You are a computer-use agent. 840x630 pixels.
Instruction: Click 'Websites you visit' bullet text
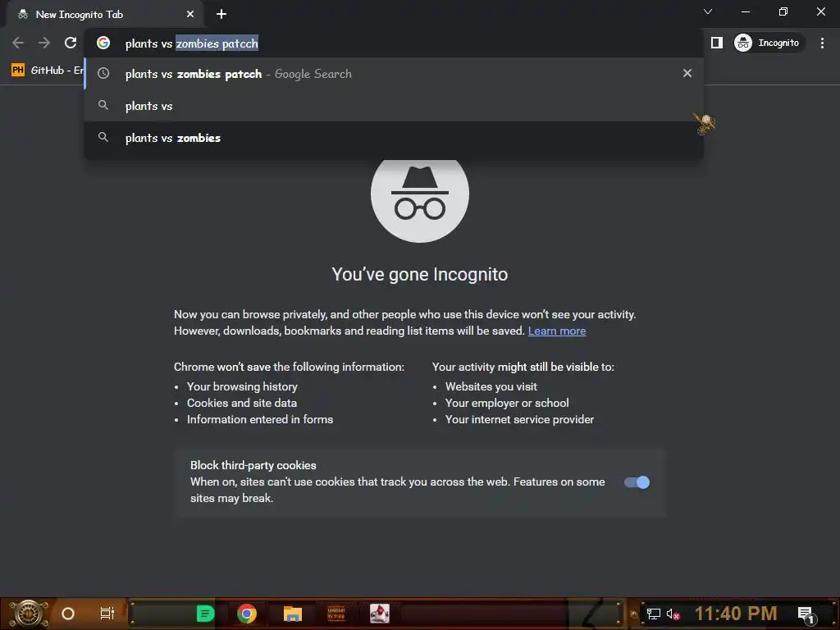pyautogui.click(x=491, y=387)
